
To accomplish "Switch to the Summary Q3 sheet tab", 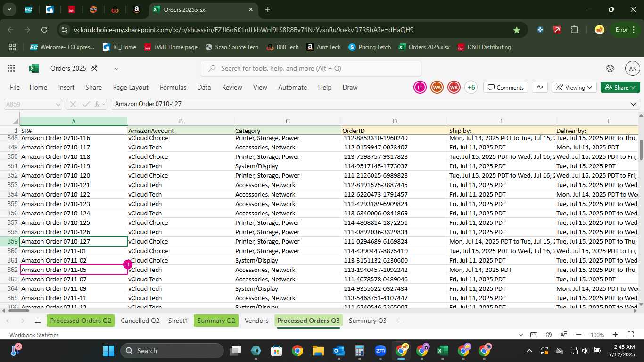I will coord(368,321).
